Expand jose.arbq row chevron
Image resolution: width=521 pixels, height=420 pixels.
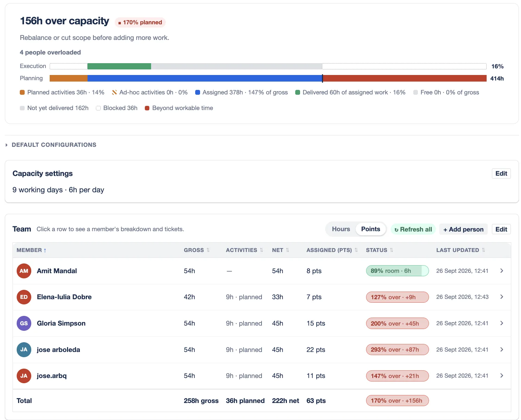tap(502, 376)
